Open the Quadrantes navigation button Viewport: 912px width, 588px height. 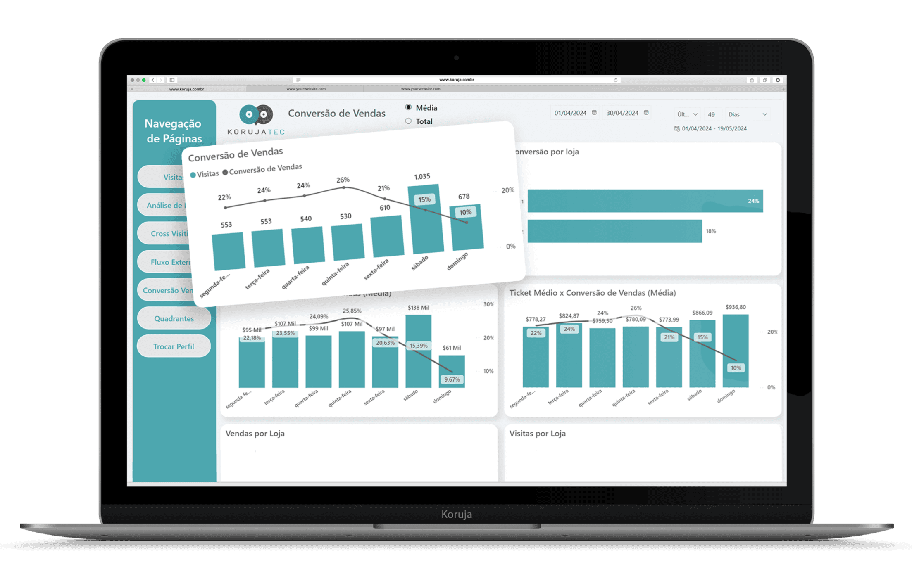point(174,318)
